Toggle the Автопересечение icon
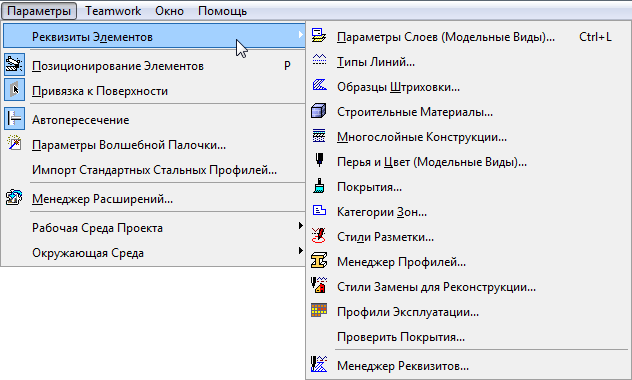 pos(15,118)
